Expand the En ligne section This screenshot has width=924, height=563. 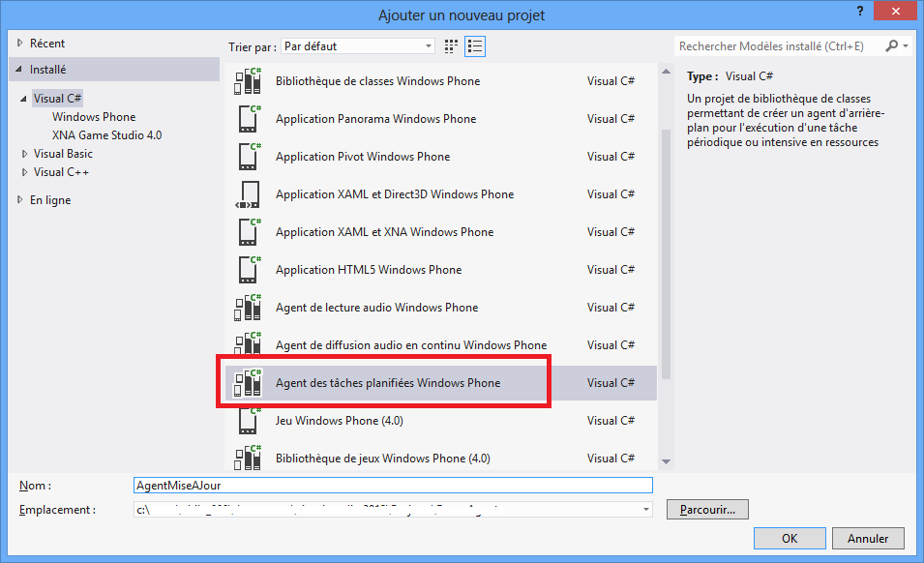pyautogui.click(x=20, y=200)
